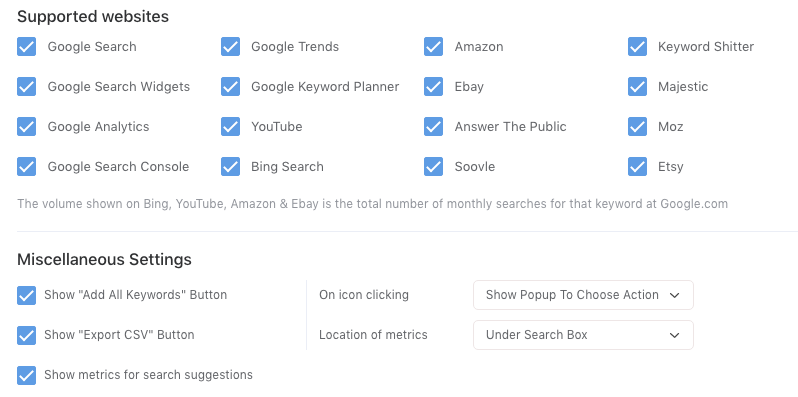The width and height of the screenshot is (798, 397).
Task: Disable Google Search Console checkbox
Action: [x=26, y=167]
